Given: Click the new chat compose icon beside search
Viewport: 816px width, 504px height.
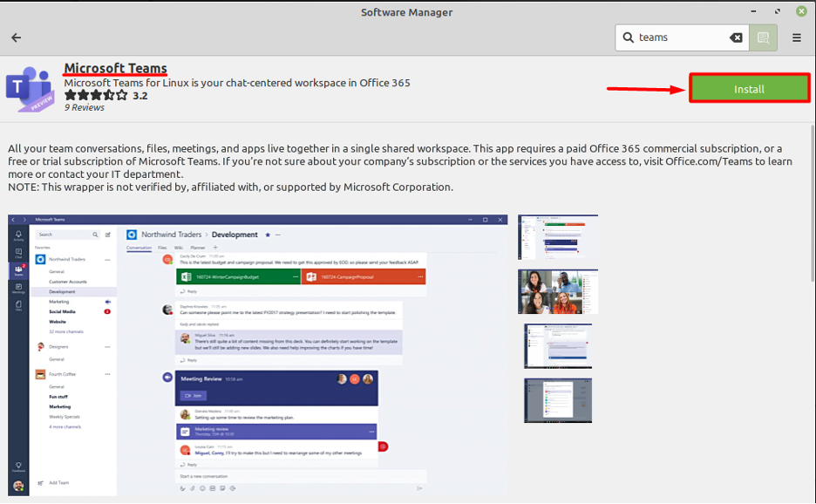Looking at the screenshot, I should 108,234.
